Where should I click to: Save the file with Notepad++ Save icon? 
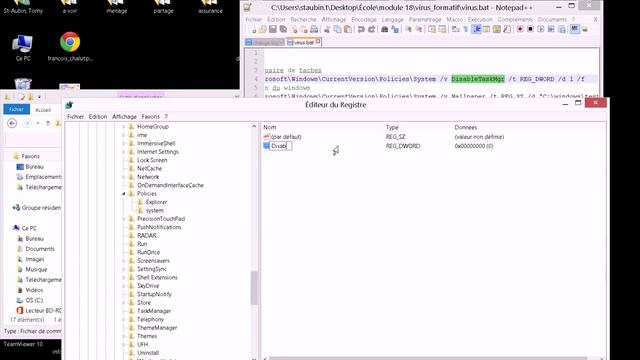pyautogui.click(x=273, y=29)
